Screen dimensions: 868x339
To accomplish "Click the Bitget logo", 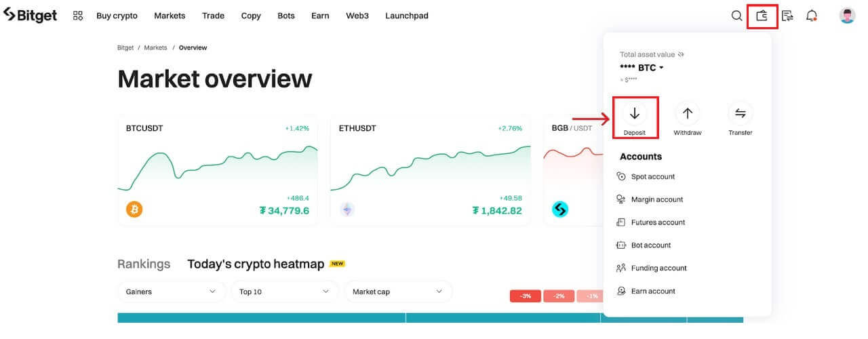I will coord(31,16).
